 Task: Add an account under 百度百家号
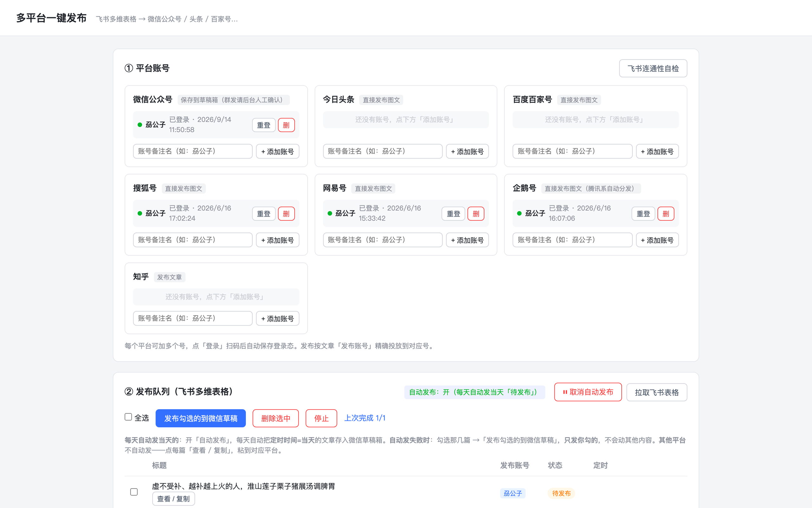point(657,151)
